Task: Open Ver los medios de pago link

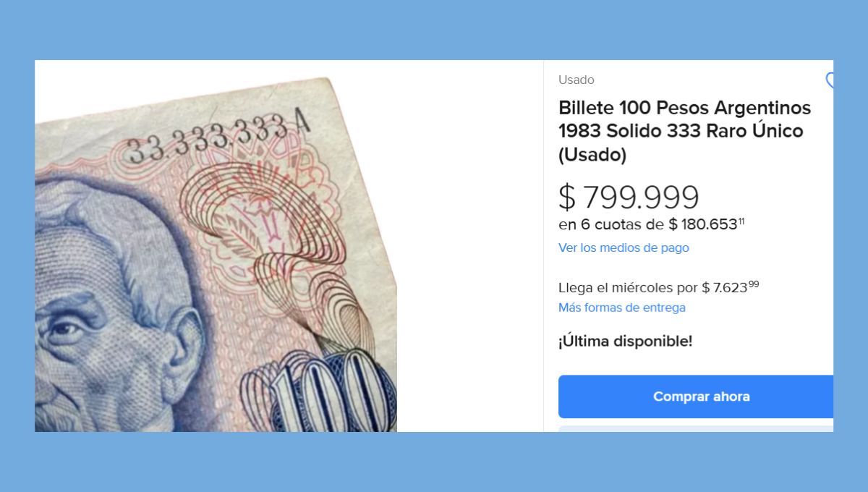Action: point(624,247)
